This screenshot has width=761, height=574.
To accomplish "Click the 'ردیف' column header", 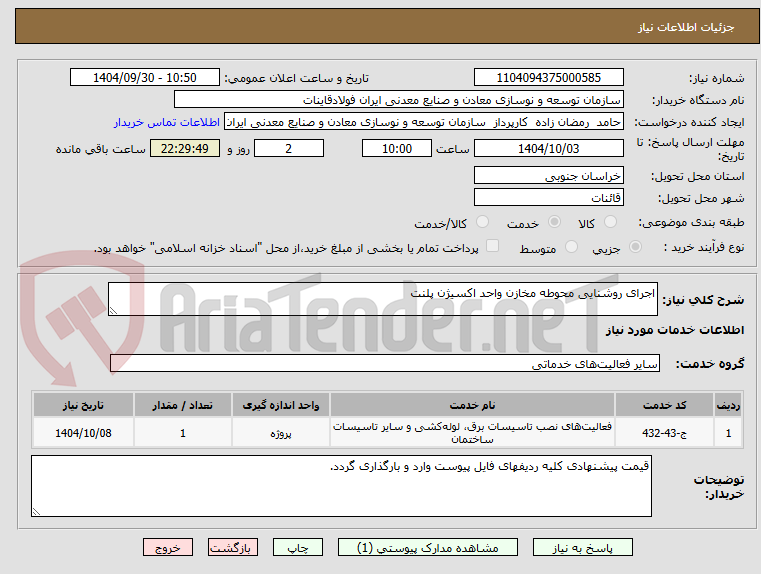I will (728, 405).
